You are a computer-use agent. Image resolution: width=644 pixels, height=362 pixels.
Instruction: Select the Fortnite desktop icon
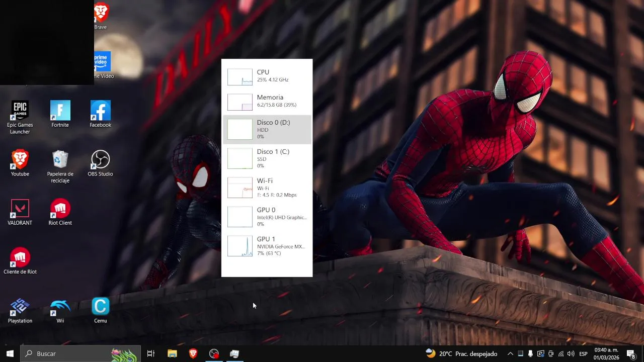(x=60, y=115)
